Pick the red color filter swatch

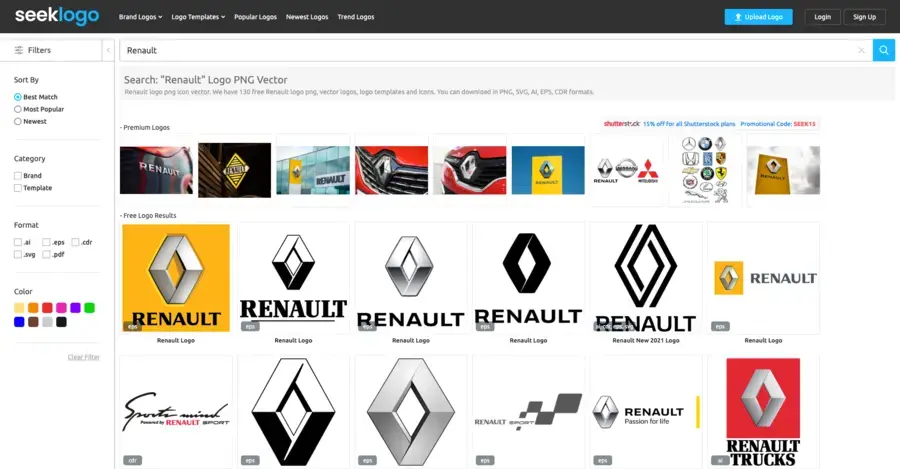click(x=47, y=308)
